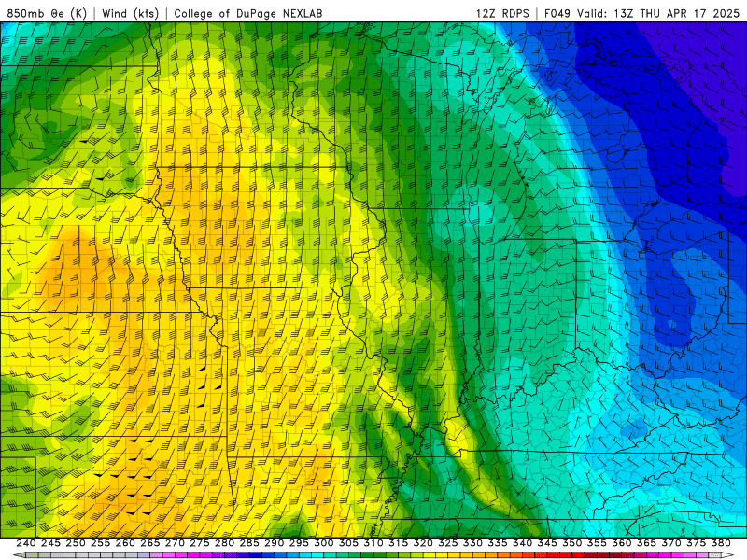
Task: Click the 355 value on the color scale
Action: point(597,543)
